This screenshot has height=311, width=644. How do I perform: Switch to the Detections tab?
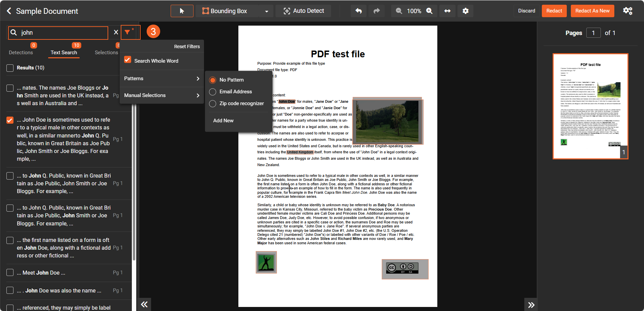(21, 53)
